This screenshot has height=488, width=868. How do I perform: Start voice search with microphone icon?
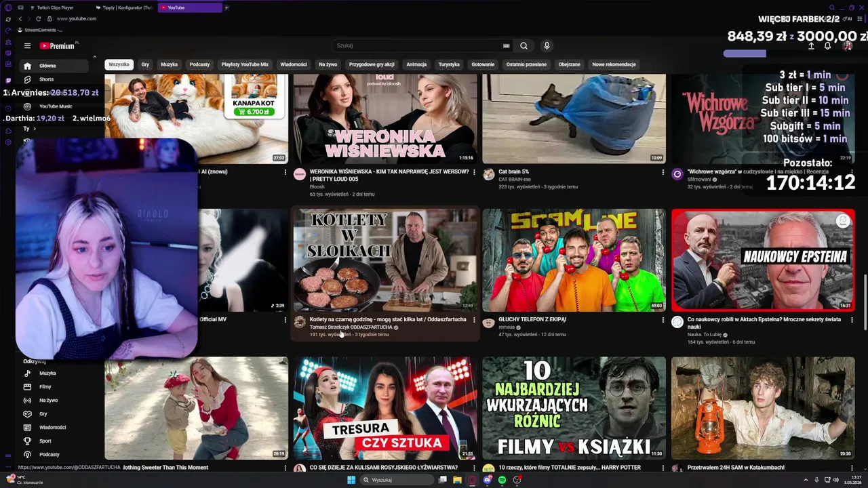click(x=547, y=45)
